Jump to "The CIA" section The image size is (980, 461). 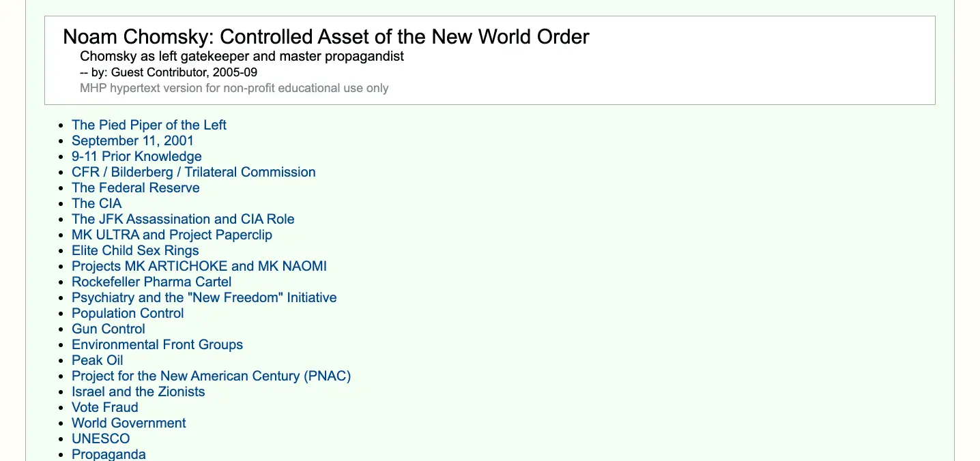(96, 203)
